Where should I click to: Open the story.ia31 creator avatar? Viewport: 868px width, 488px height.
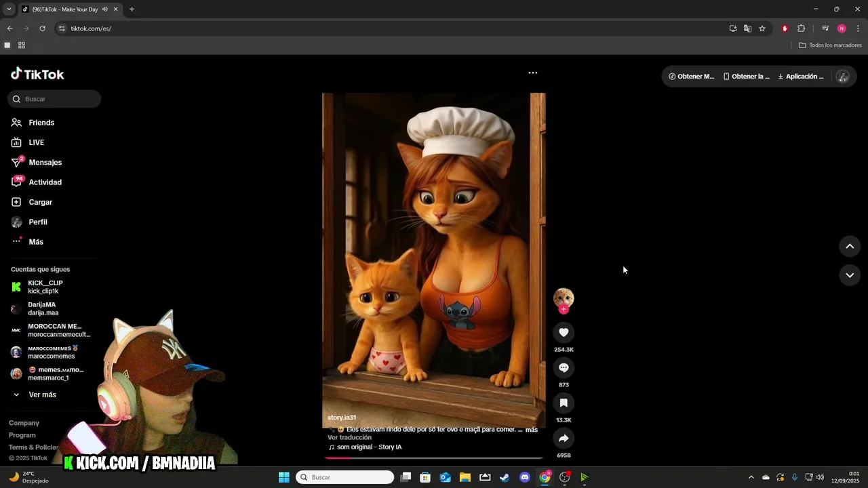564,298
